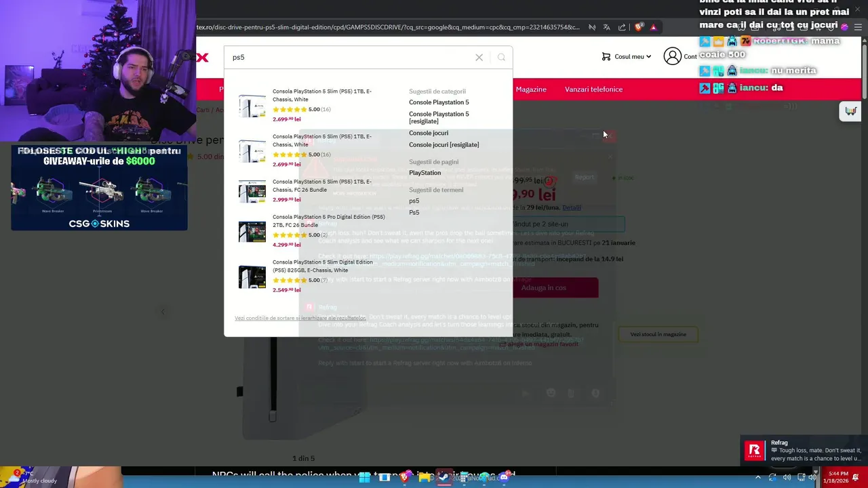This screenshot has width=868, height=488.
Task: Open the Brave Rewards triangle icon
Action: coord(653,27)
